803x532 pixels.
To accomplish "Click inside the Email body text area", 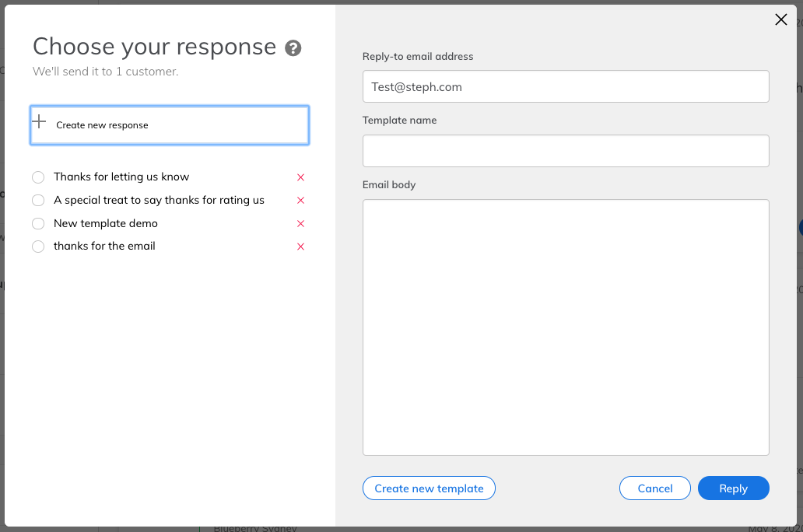I will pyautogui.click(x=566, y=327).
